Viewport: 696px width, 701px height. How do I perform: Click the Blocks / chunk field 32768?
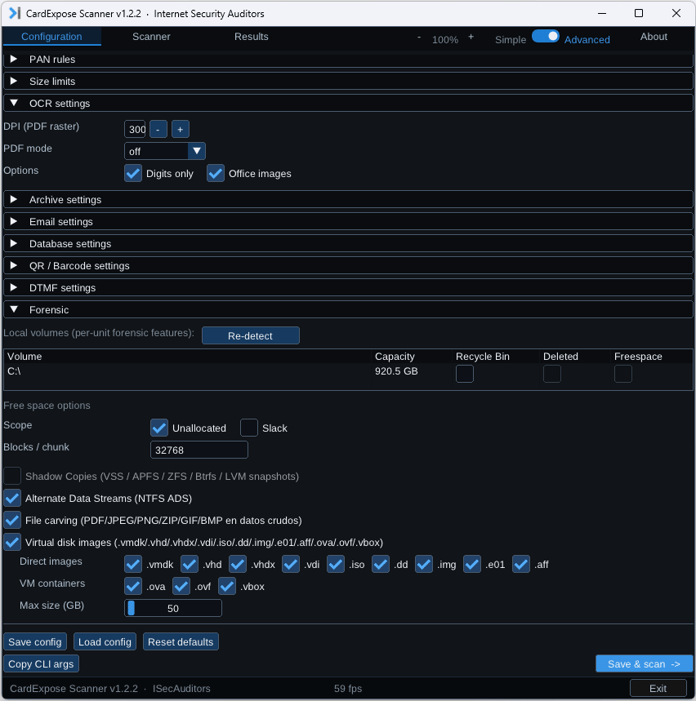pos(199,450)
